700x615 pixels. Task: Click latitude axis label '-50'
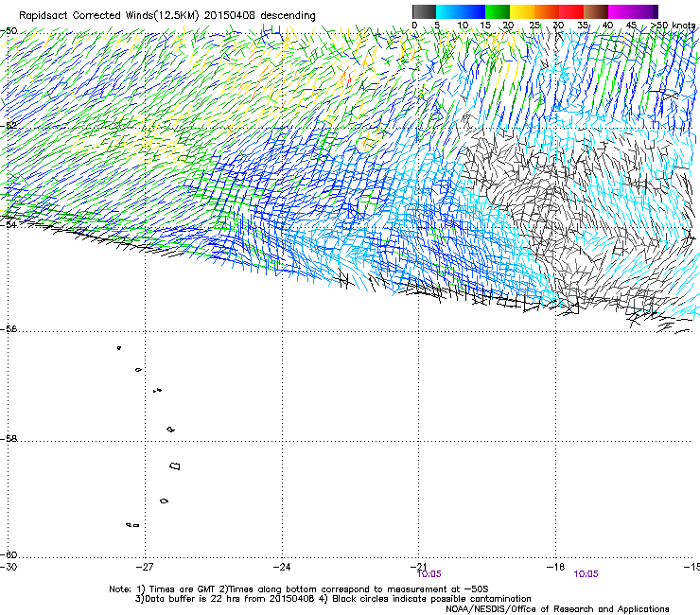tap(9, 31)
